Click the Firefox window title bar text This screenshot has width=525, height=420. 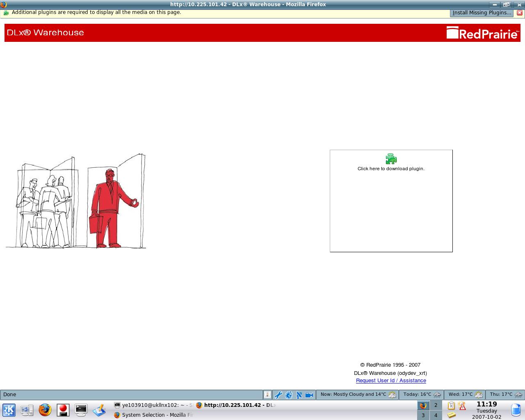point(248,5)
